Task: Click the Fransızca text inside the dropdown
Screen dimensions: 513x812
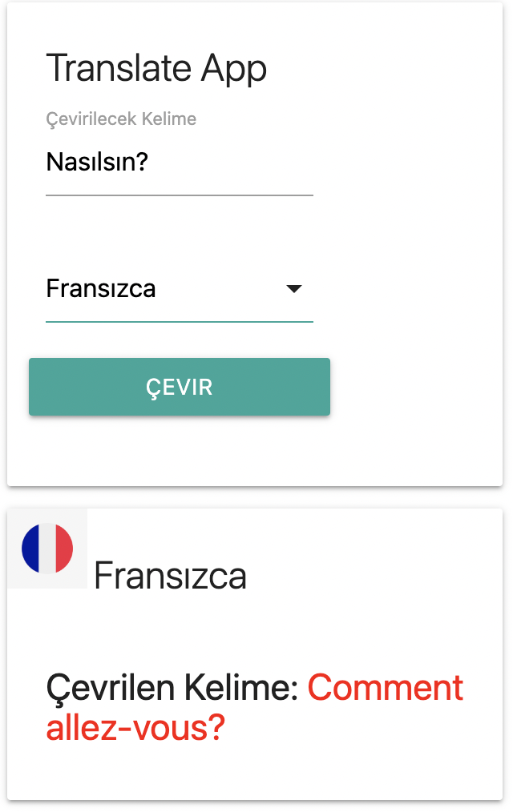Action: point(101,289)
